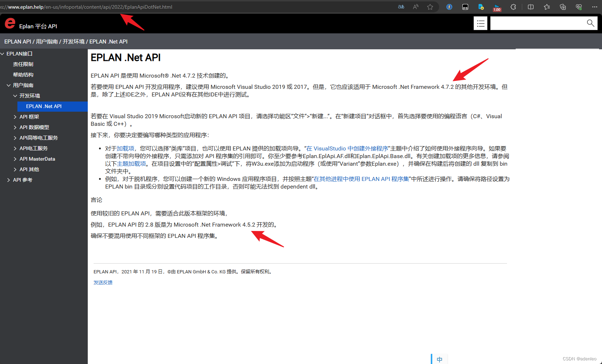
Task: Open 在其他进程中使用 EPLAN API 程序集 link
Action: pos(362,179)
